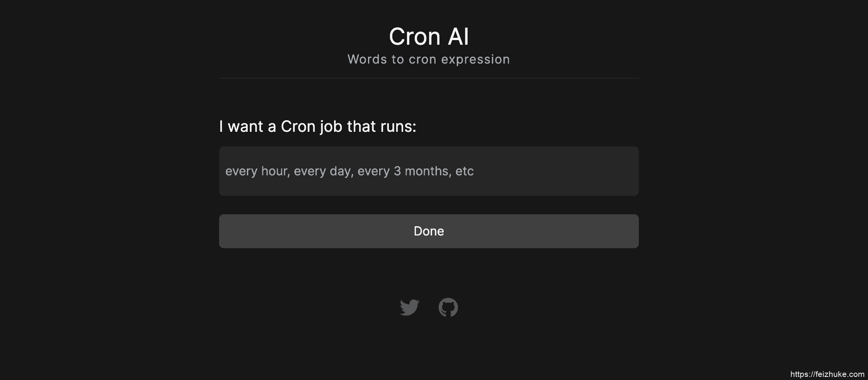Image resolution: width=868 pixels, height=380 pixels.
Task: Click the I want a Cron job label
Action: pyautogui.click(x=317, y=126)
